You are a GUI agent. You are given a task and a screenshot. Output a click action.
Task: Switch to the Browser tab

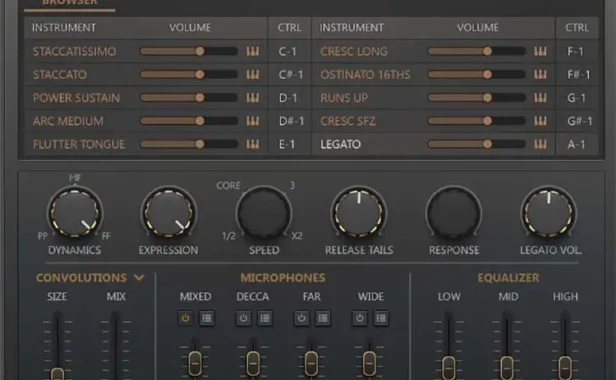pyautogui.click(x=70, y=3)
